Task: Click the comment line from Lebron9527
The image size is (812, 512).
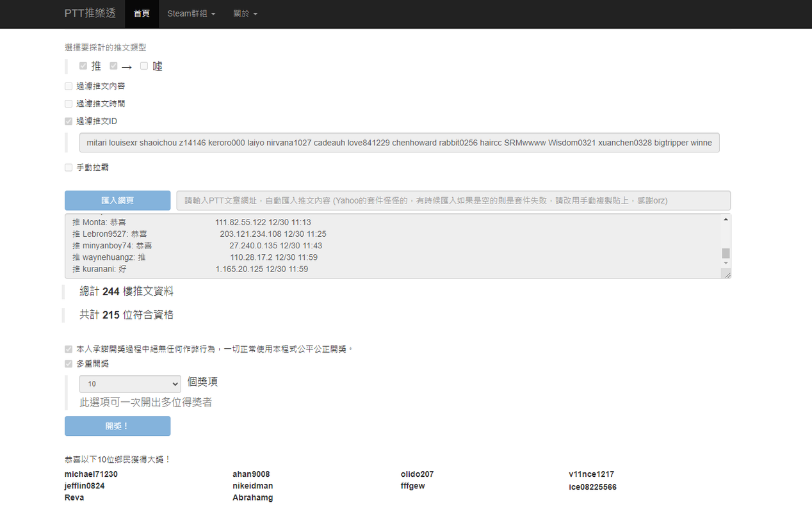Action: (x=199, y=234)
